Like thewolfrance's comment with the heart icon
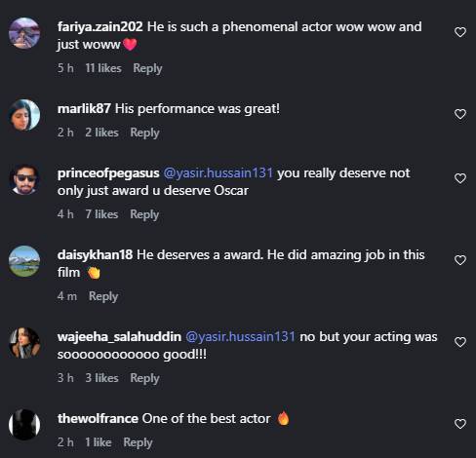 point(460,424)
